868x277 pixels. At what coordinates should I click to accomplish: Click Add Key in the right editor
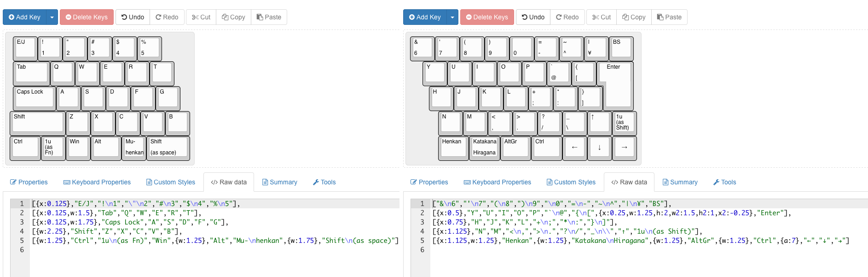(425, 17)
